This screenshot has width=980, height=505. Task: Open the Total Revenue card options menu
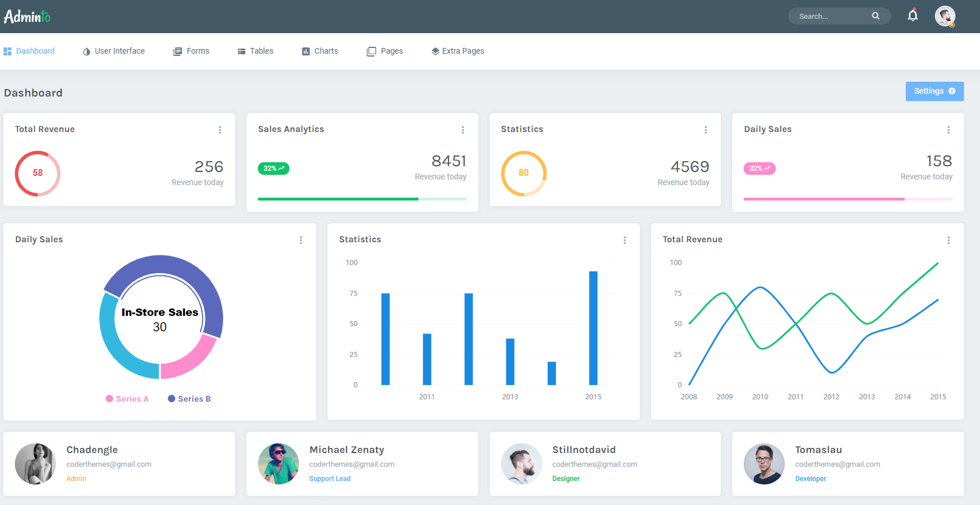(x=220, y=130)
